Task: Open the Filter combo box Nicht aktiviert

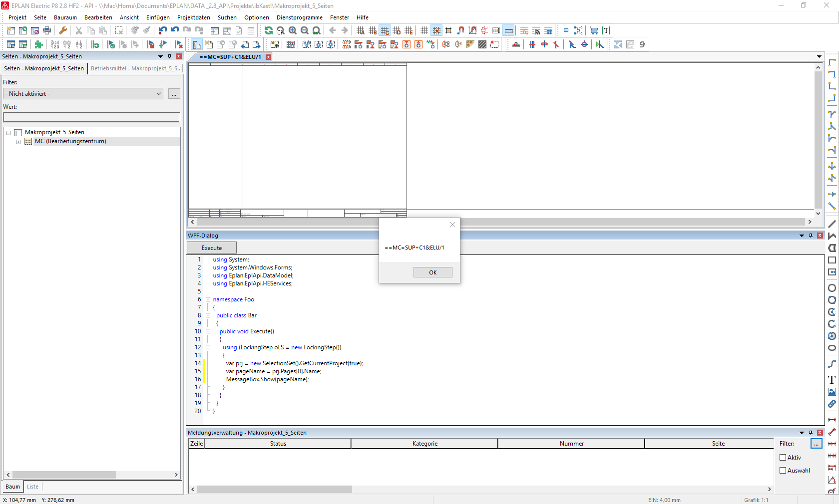Action: [83, 94]
